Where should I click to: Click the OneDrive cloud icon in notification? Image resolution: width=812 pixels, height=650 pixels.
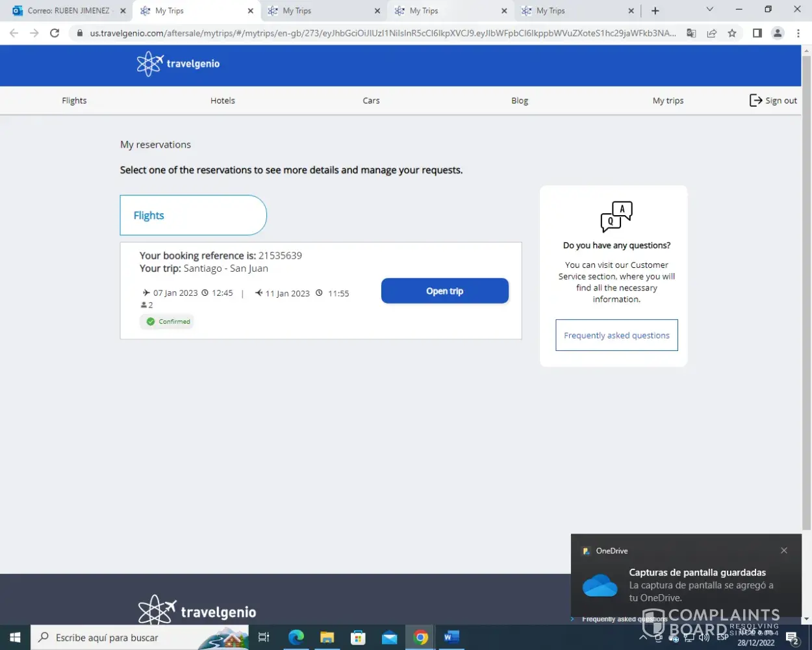coord(600,585)
